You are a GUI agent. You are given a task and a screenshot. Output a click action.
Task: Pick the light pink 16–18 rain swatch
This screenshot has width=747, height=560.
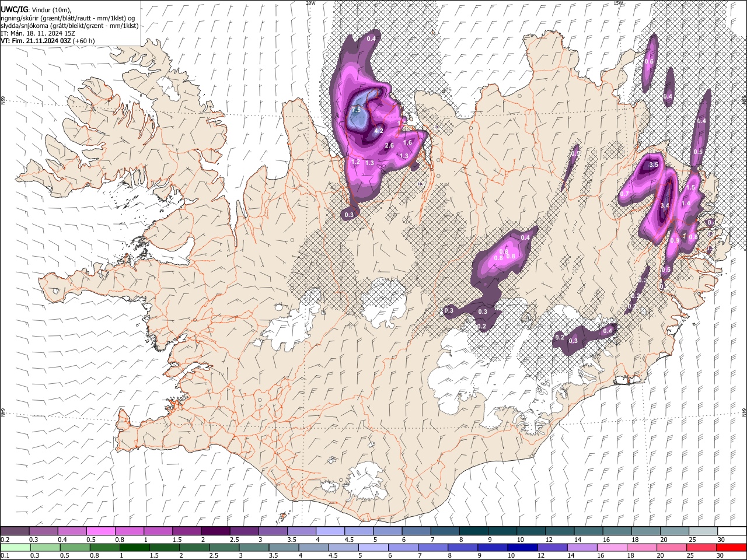pyautogui.click(x=611, y=547)
